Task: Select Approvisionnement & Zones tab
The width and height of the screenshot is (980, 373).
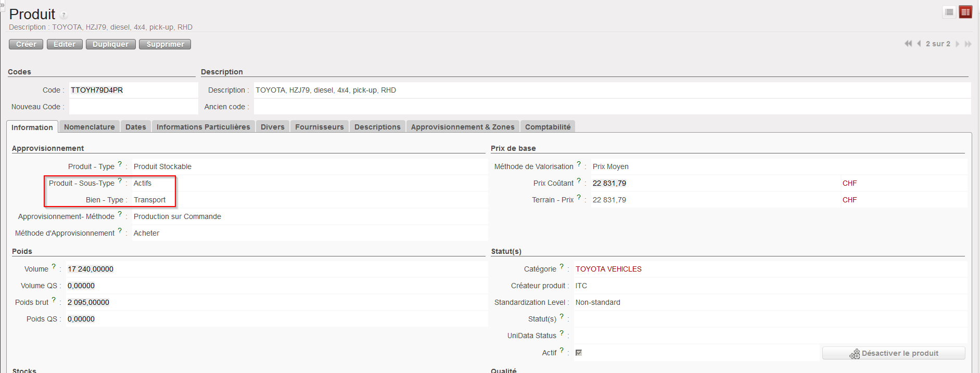Action: click(462, 127)
